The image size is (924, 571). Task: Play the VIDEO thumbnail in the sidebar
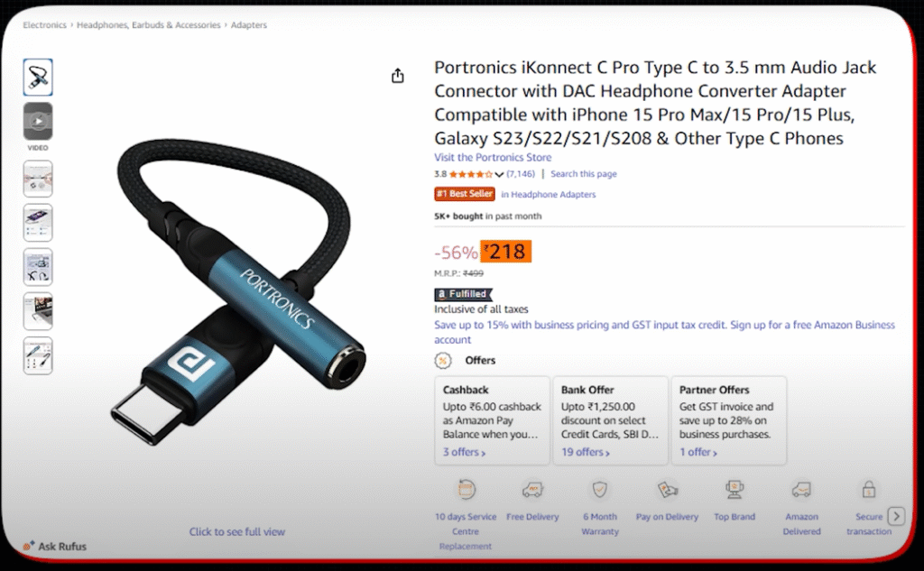tap(38, 121)
